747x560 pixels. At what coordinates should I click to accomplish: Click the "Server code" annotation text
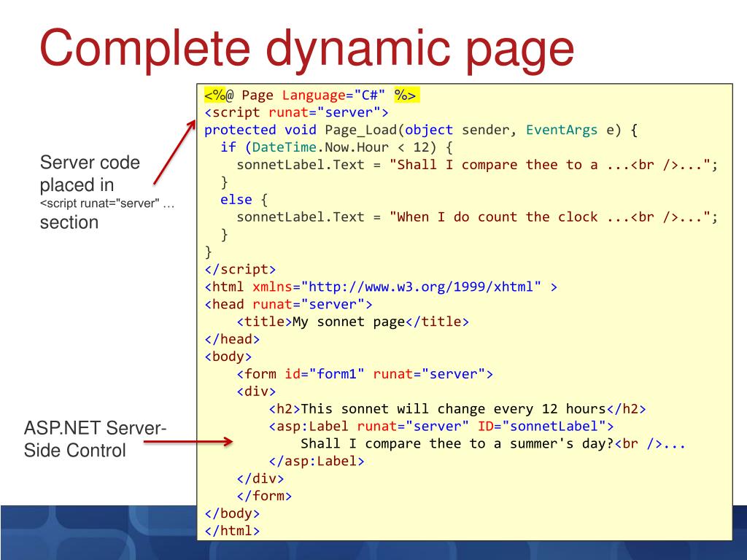point(90,163)
